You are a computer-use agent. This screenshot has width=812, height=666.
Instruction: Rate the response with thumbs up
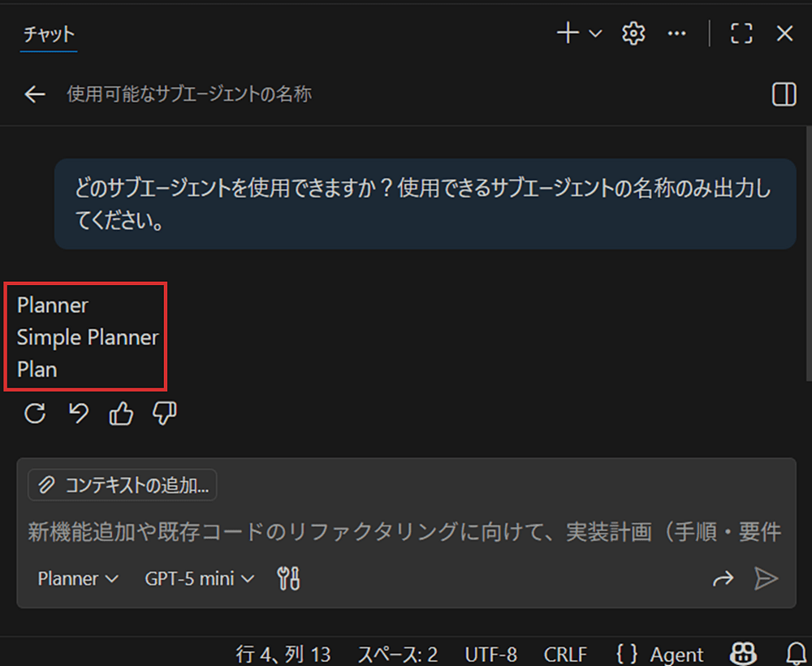point(120,413)
